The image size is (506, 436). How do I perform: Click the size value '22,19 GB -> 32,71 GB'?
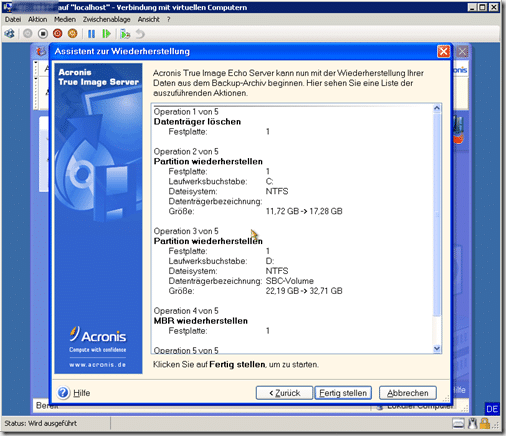pos(304,291)
